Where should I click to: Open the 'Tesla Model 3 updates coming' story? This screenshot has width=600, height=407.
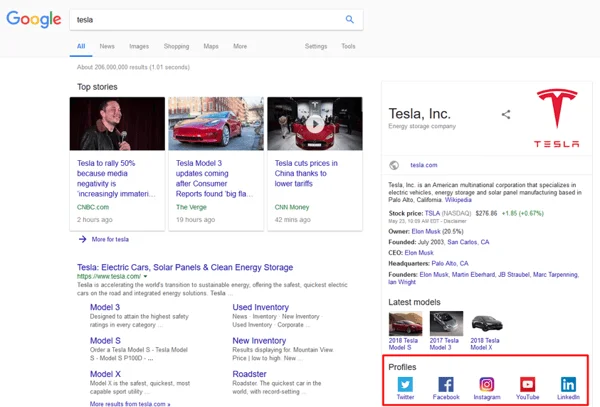pyautogui.click(x=214, y=178)
